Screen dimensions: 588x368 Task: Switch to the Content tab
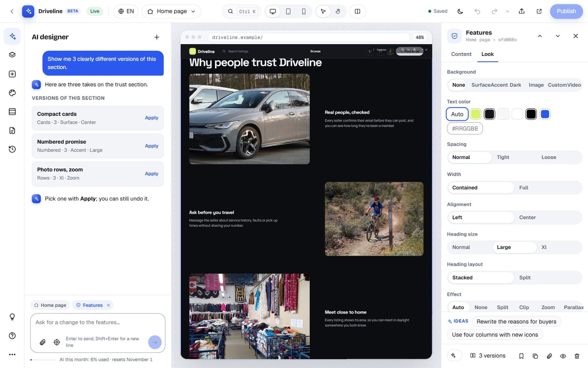tap(461, 54)
